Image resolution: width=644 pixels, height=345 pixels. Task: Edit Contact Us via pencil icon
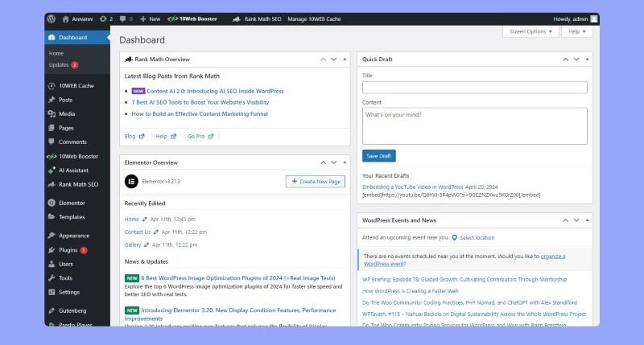point(156,232)
